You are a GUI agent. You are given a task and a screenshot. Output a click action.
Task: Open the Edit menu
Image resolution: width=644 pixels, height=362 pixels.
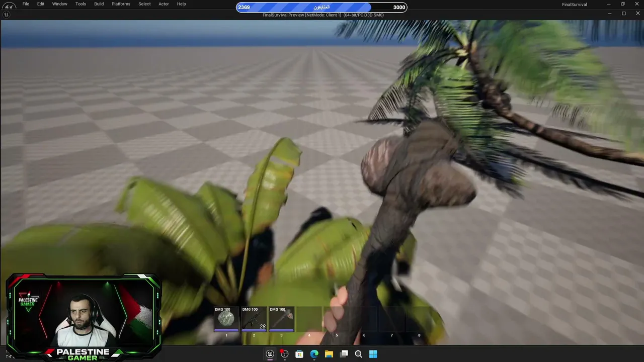pos(41,4)
